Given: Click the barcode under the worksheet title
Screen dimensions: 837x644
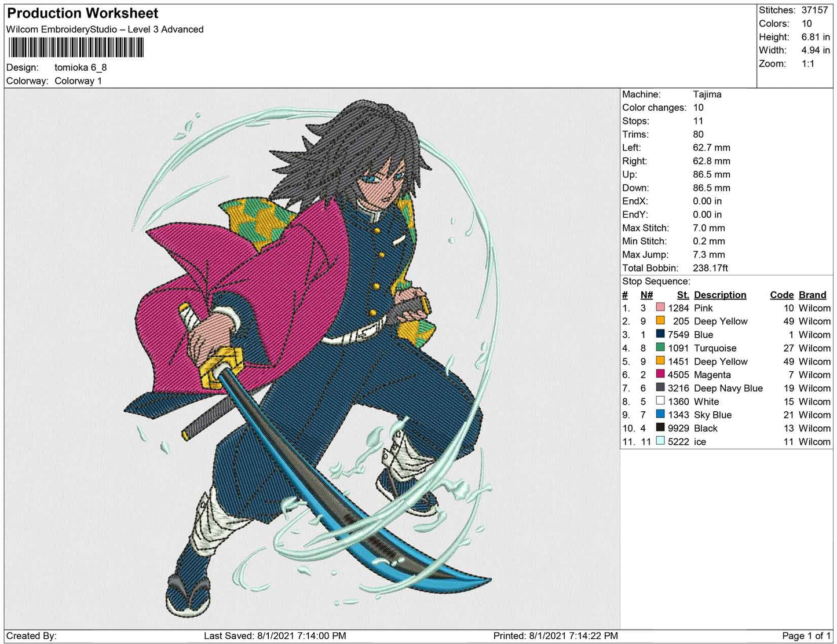Looking at the screenshot, I should (x=76, y=47).
